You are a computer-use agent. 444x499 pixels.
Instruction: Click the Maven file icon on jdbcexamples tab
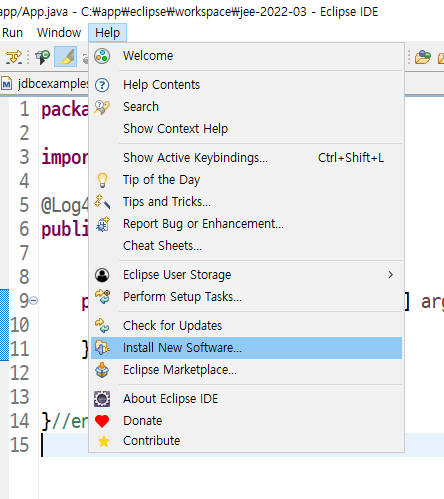pyautogui.click(x=7, y=84)
